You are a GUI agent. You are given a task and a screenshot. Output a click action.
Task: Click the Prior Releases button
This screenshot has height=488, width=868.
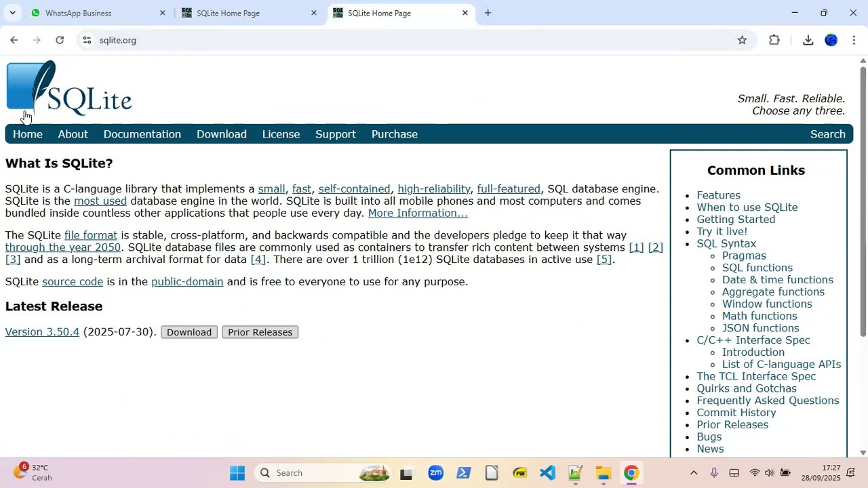click(260, 332)
